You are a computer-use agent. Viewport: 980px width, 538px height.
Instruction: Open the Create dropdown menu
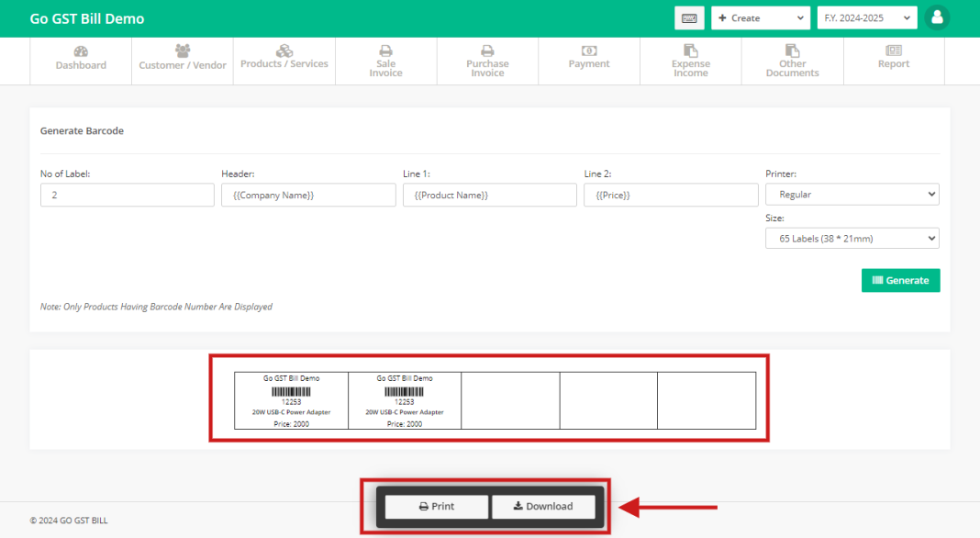[x=760, y=17]
